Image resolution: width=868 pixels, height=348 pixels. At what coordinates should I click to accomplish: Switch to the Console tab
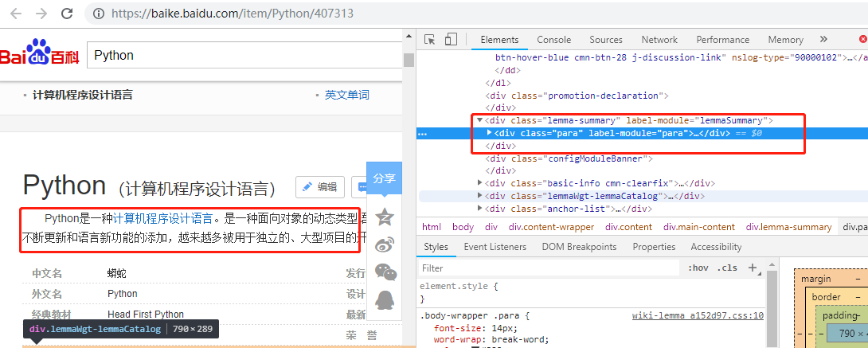[x=553, y=40]
